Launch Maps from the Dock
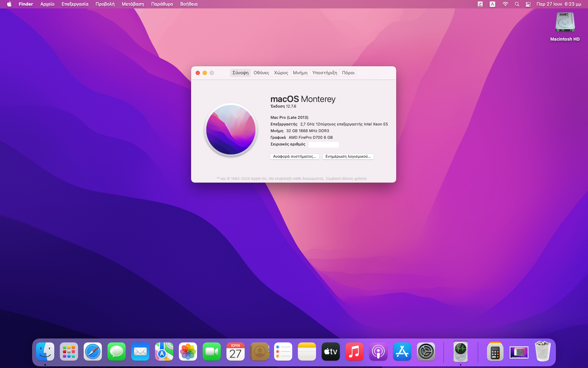Viewport: 588px width, 368px height. coord(164,352)
